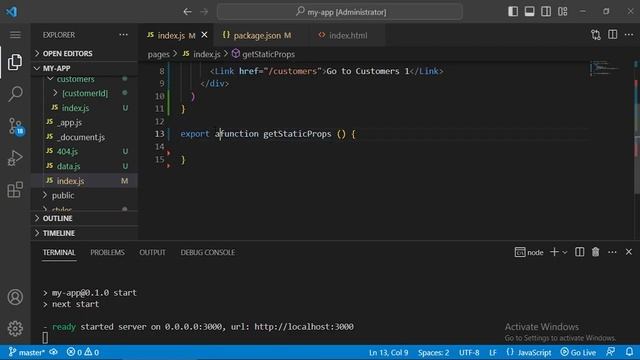
Task: Click the index.js breadcrumb
Action: tap(202, 54)
